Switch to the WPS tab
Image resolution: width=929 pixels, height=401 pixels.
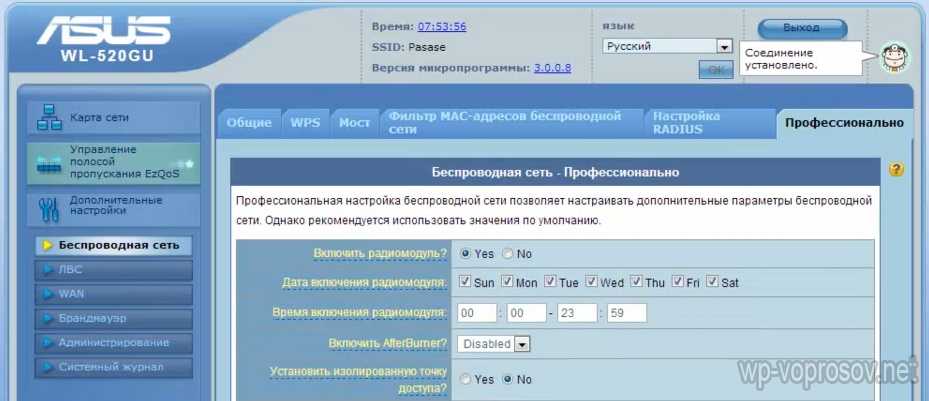click(x=305, y=123)
